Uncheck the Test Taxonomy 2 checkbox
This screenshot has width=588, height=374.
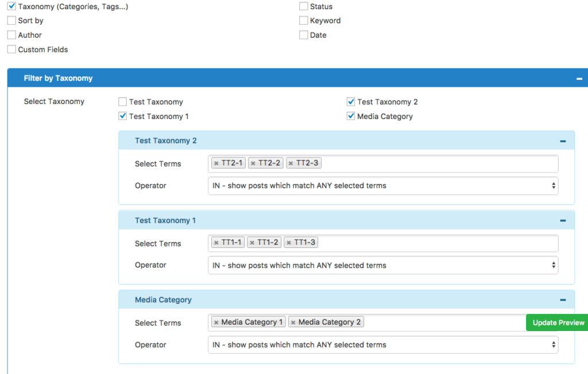[351, 102]
